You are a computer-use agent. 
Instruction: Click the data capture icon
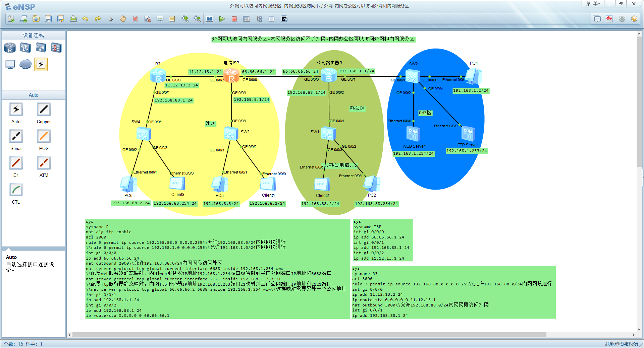[x=247, y=19]
